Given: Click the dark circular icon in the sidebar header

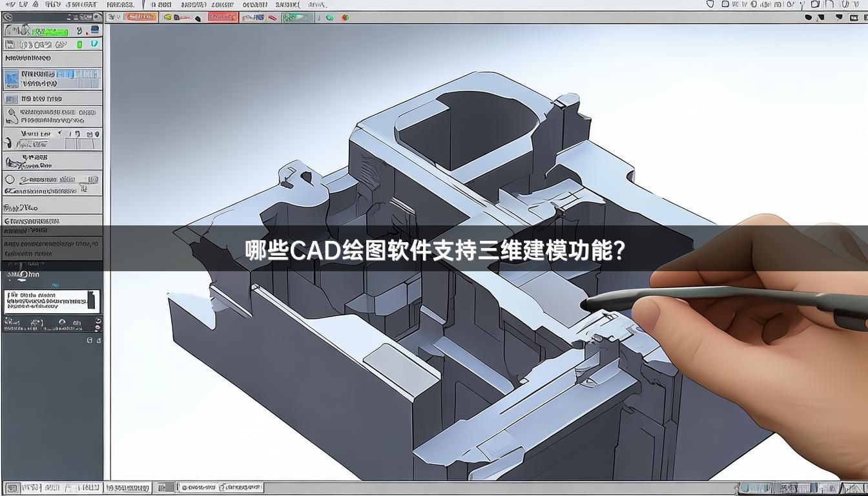Looking at the screenshot, I should (x=8, y=17).
